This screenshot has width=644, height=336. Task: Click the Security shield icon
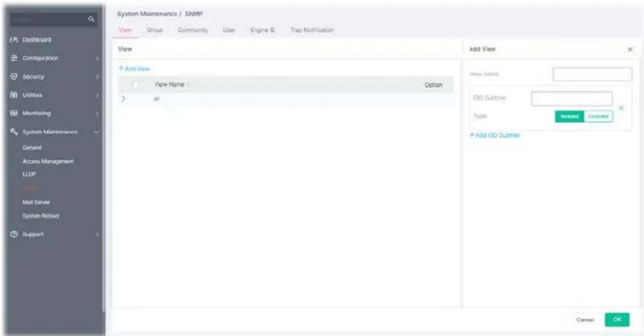pos(14,76)
